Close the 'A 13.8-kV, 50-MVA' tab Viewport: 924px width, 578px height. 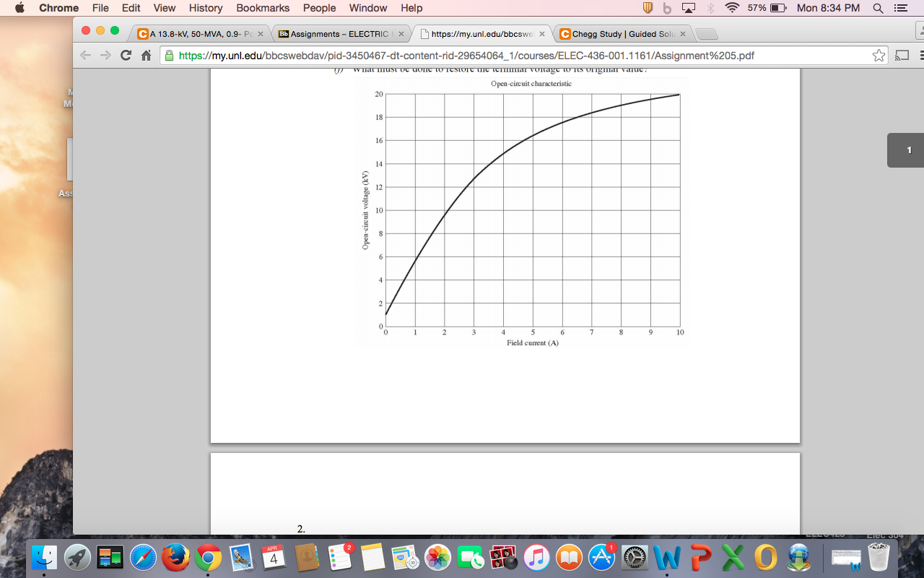(261, 34)
